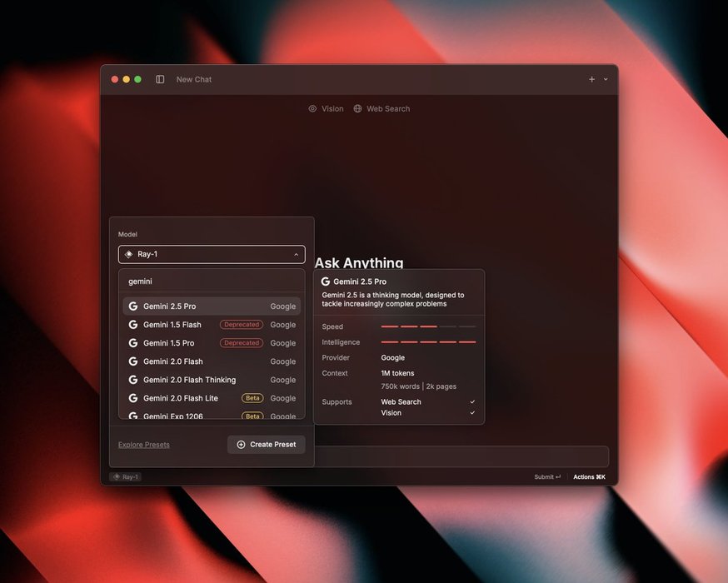Click the Google logo beside Gemini 2.0 Flash Thinking
The image size is (728, 583).
[x=133, y=380]
